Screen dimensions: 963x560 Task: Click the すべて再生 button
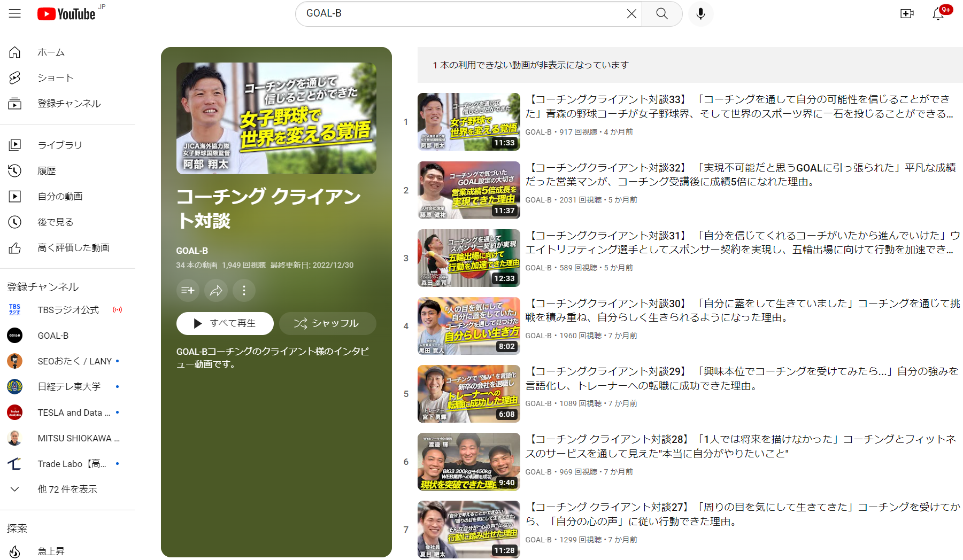point(225,323)
